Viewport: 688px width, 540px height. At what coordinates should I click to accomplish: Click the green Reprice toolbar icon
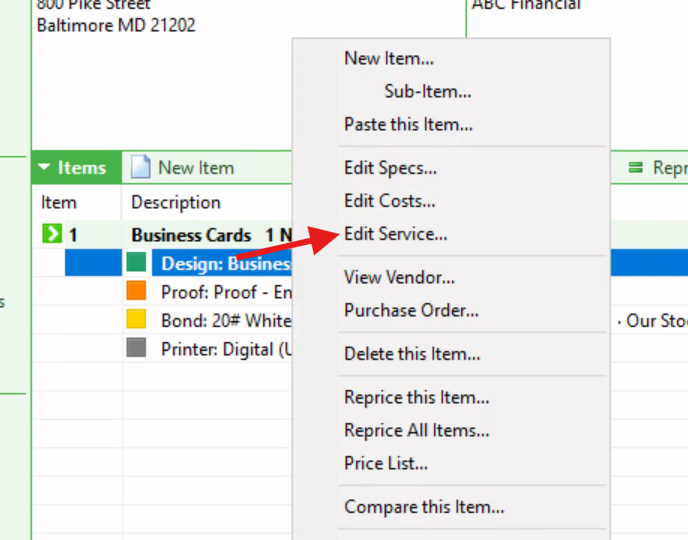[635, 167]
